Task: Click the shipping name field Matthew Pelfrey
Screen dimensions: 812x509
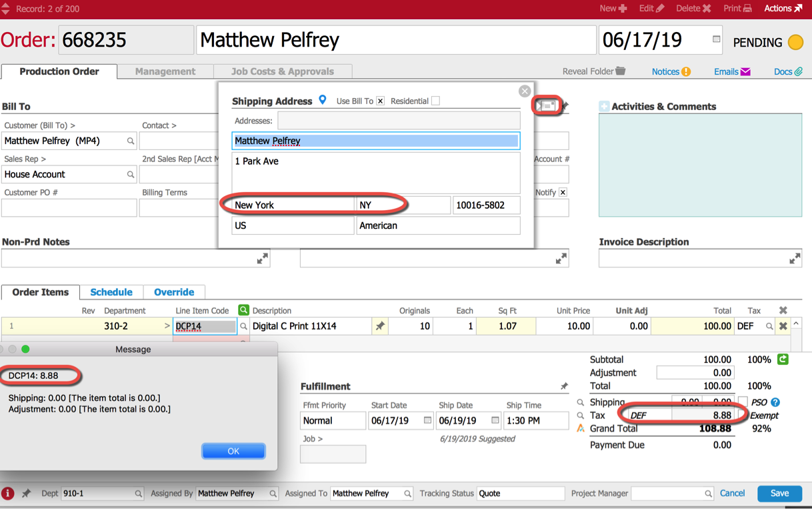Action: point(376,141)
